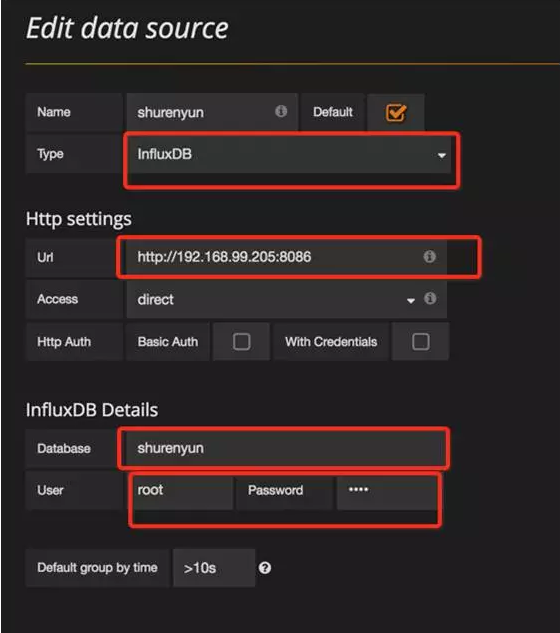Viewport: 560px width, 633px height.
Task: Click the info icon next to Access dropdown
Action: 430,298
